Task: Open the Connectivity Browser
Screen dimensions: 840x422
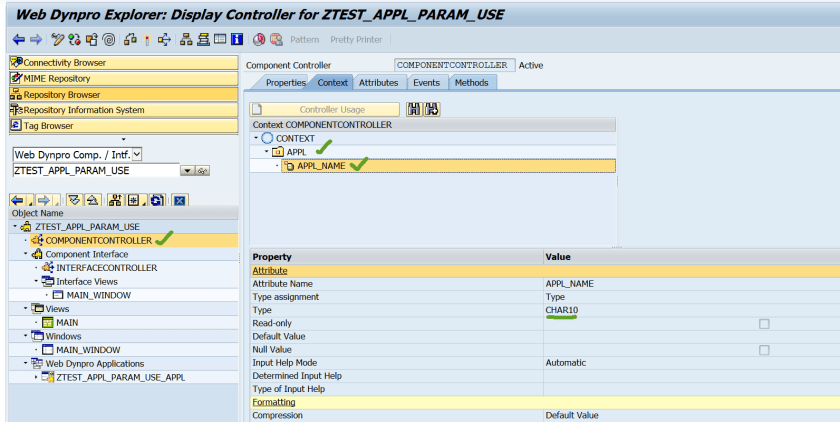Action: pos(124,63)
